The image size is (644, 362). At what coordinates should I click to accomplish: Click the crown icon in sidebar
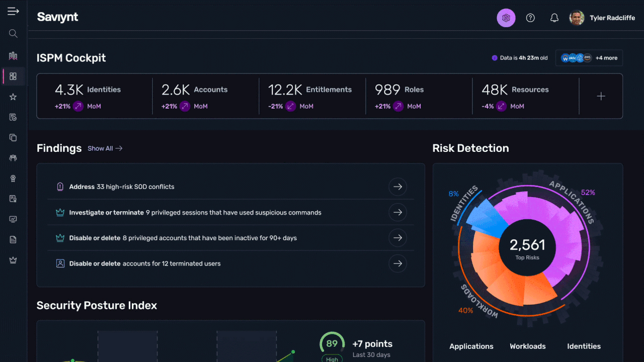(x=13, y=260)
